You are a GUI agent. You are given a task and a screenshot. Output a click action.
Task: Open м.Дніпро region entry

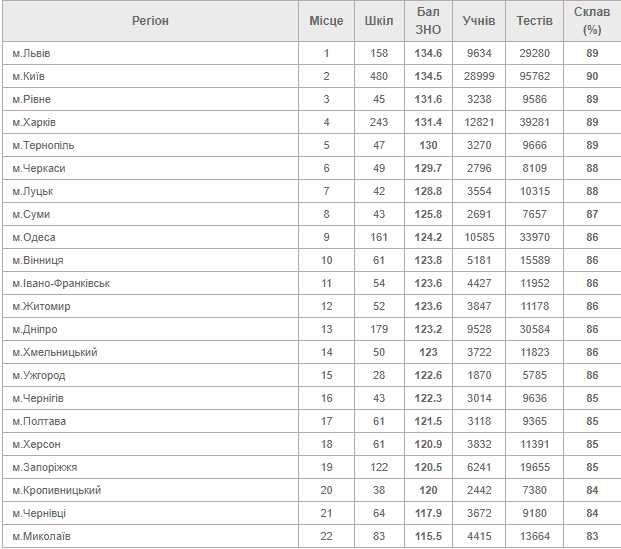click(35, 329)
